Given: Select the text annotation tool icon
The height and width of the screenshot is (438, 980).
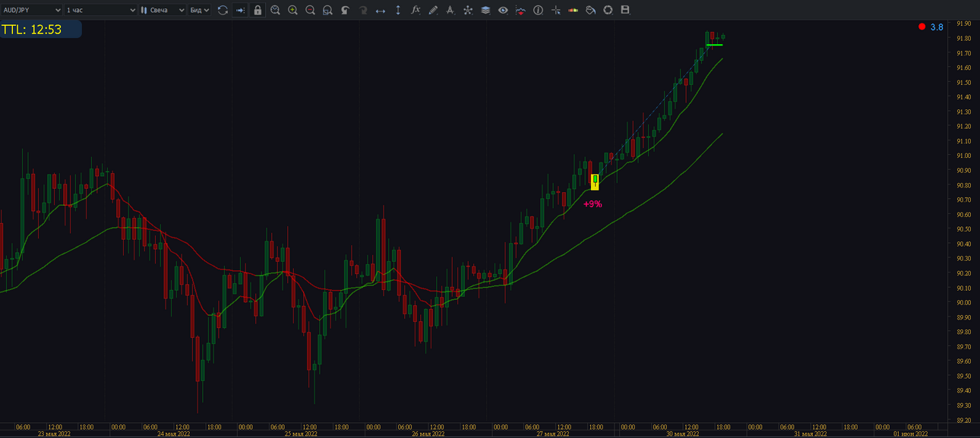Looking at the screenshot, I should (450, 10).
